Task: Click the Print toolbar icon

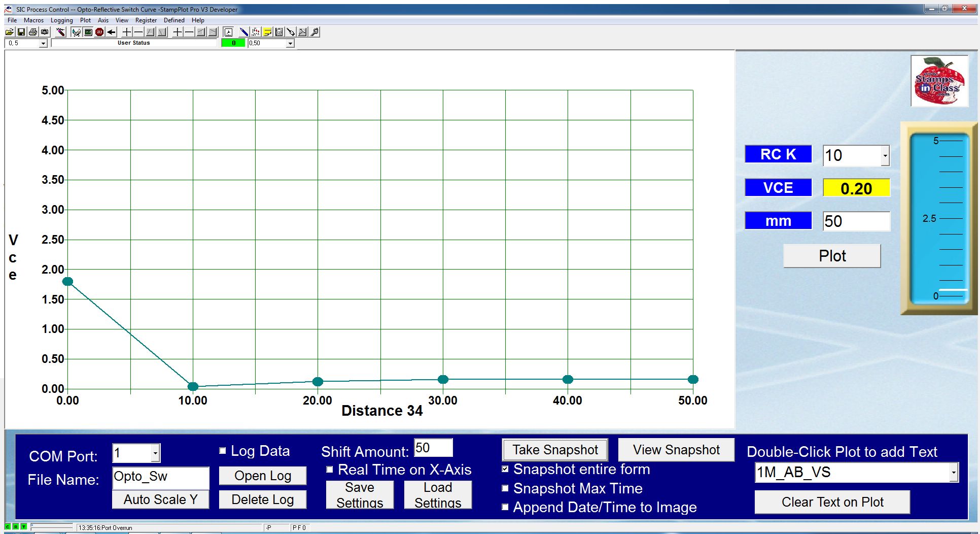Action: pos(33,32)
